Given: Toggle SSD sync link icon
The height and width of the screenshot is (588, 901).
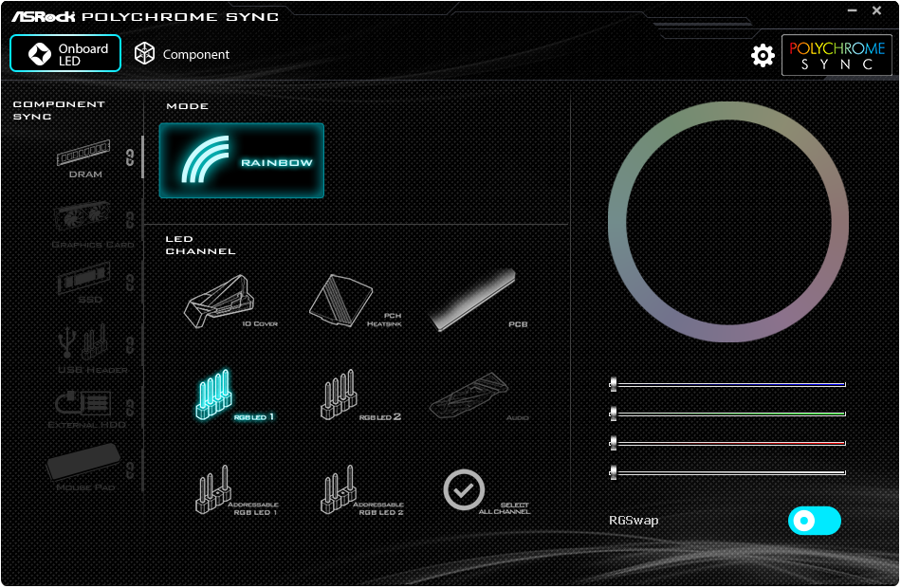Looking at the screenshot, I should 130,283.
